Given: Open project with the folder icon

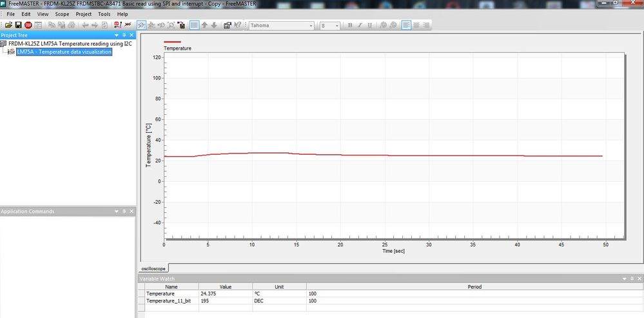Looking at the screenshot, I should (8, 25).
